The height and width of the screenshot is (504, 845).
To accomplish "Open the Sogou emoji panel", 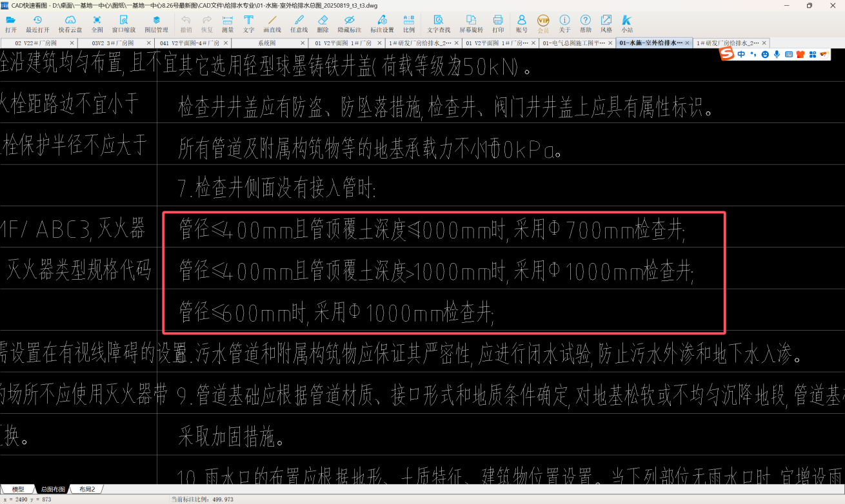I will (x=765, y=55).
